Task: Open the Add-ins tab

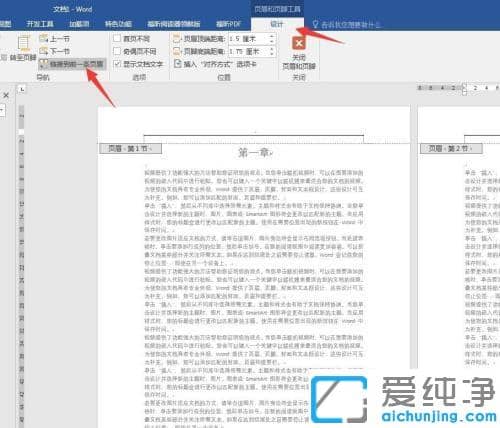Action: point(79,24)
